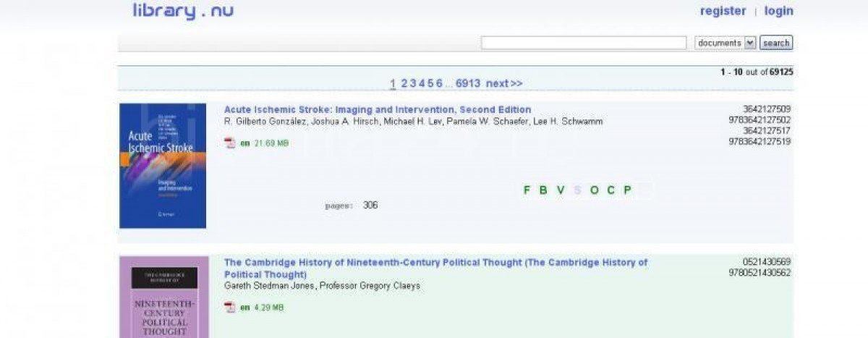The image size is (868, 338).
Task: Open the Cambridge History of Nineteenth-Century Political Thought link
Action: [436, 269]
